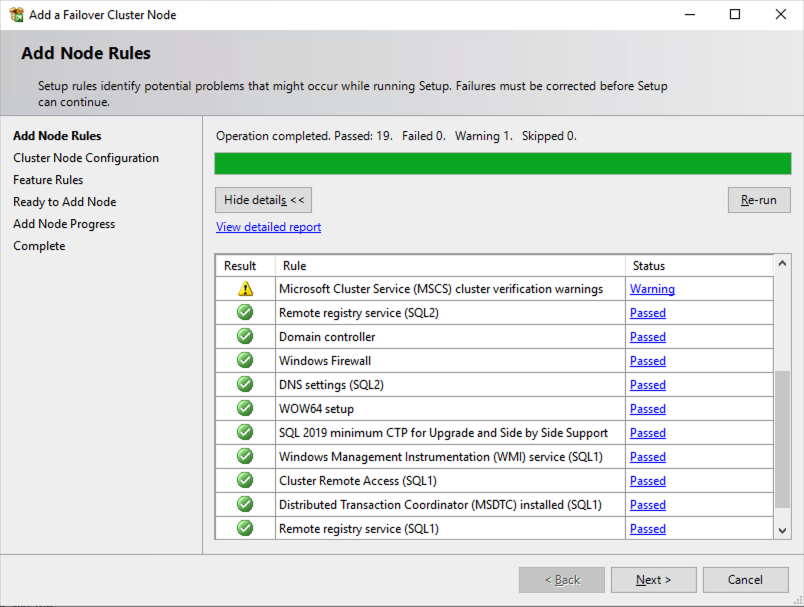Select the Feature Rules step

click(48, 180)
